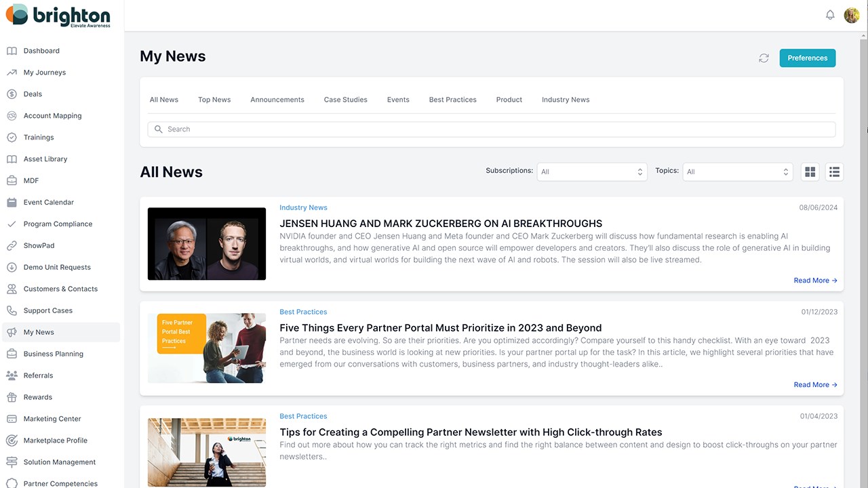The height and width of the screenshot is (488, 868).
Task: Click the Asset Library book icon
Action: click(12, 159)
